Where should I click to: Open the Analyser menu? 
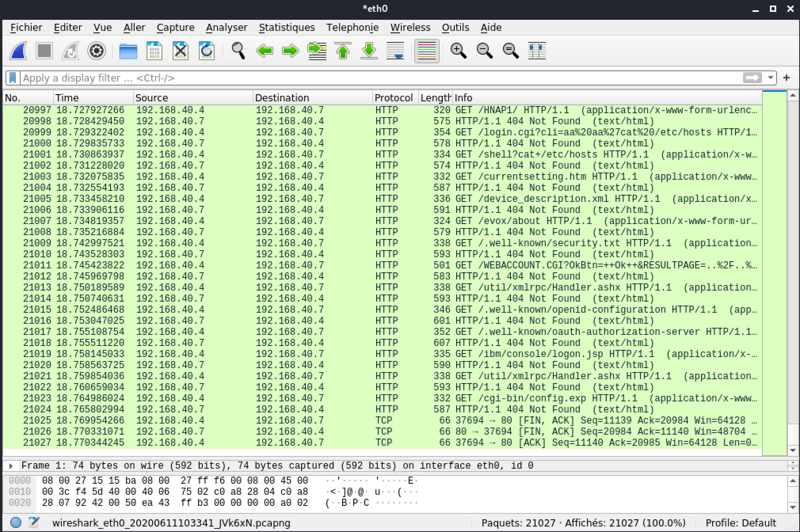click(227, 27)
